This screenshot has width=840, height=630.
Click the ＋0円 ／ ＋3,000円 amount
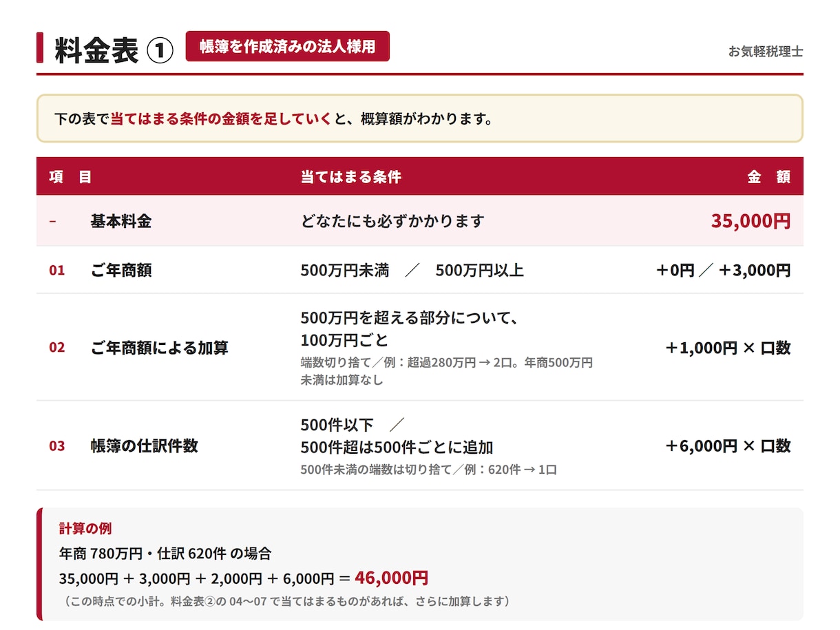coord(723,271)
